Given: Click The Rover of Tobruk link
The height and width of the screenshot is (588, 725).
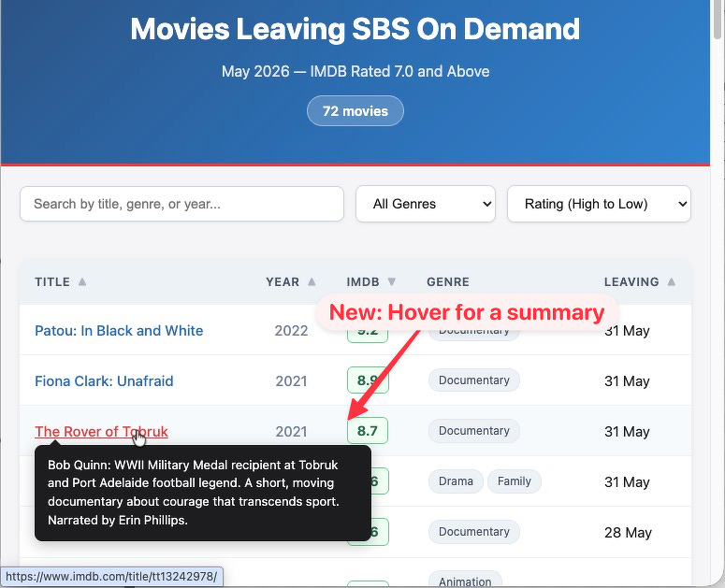Looking at the screenshot, I should coord(101,432).
